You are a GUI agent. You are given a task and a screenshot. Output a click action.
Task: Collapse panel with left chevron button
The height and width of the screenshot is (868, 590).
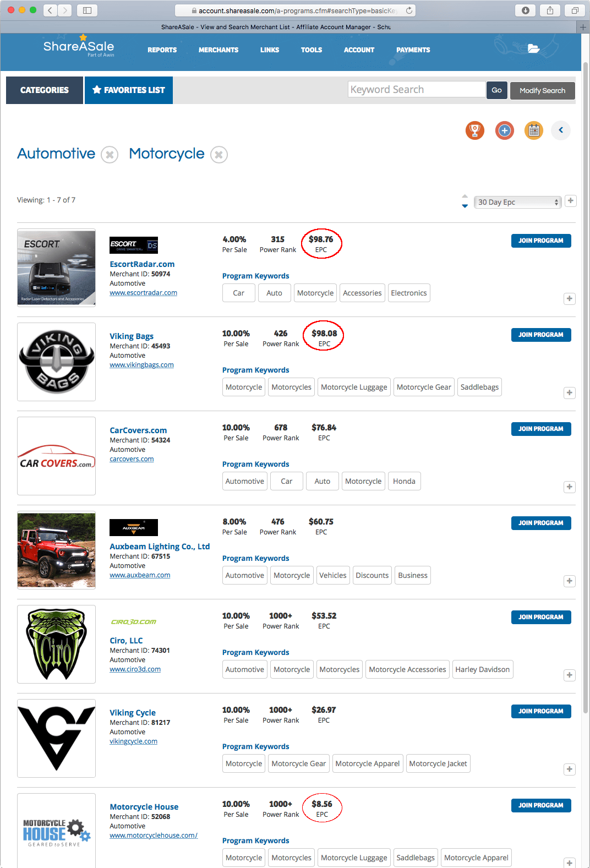pyautogui.click(x=561, y=130)
